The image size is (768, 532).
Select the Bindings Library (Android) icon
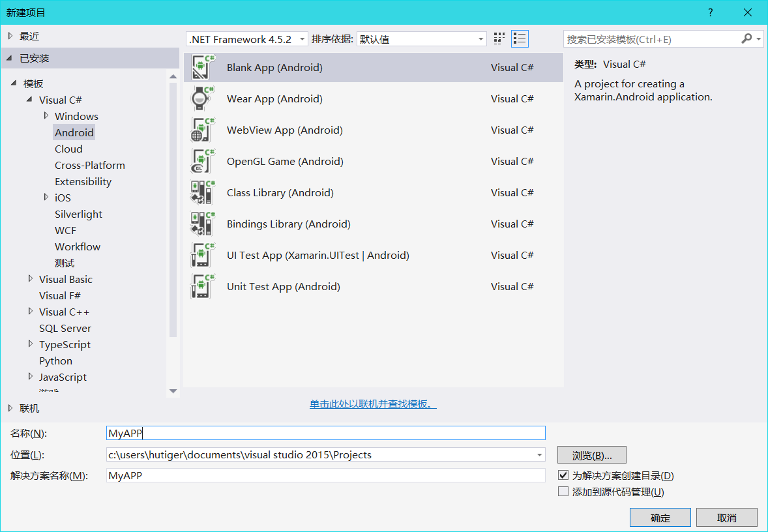pos(203,224)
